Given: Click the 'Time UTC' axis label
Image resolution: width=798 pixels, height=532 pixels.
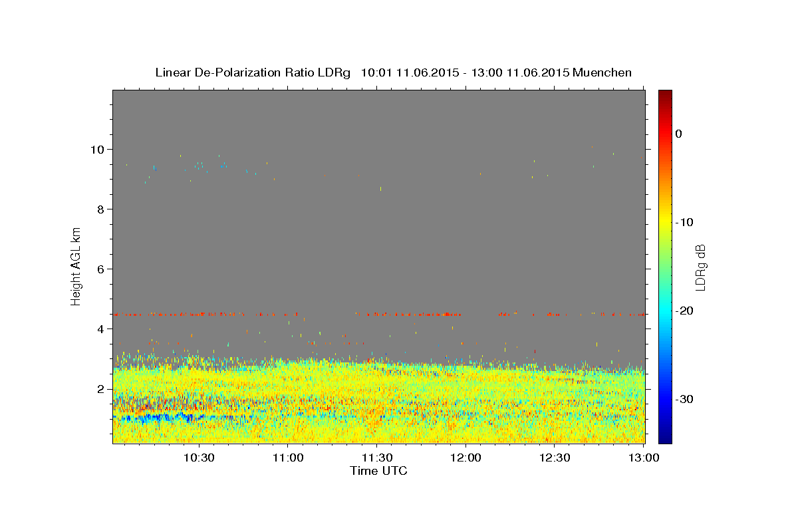Looking at the screenshot, I should (x=378, y=471).
